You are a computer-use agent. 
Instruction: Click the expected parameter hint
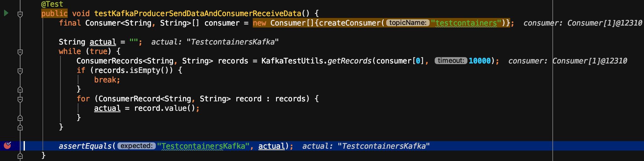click(136, 146)
